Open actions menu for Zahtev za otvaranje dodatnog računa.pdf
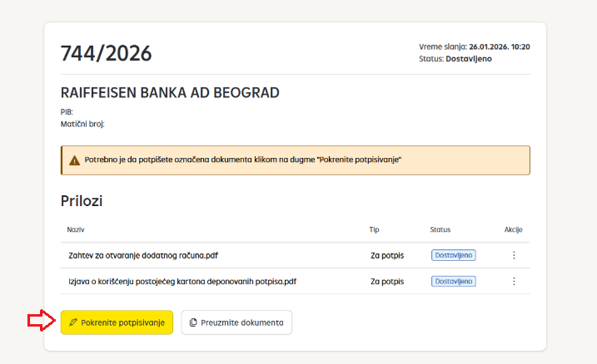This screenshot has height=364, width=597. (x=514, y=255)
